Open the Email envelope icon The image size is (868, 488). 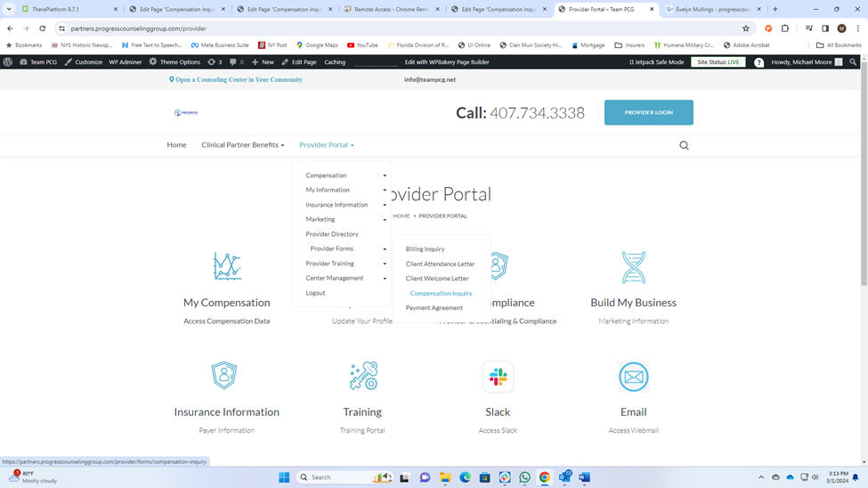(633, 377)
